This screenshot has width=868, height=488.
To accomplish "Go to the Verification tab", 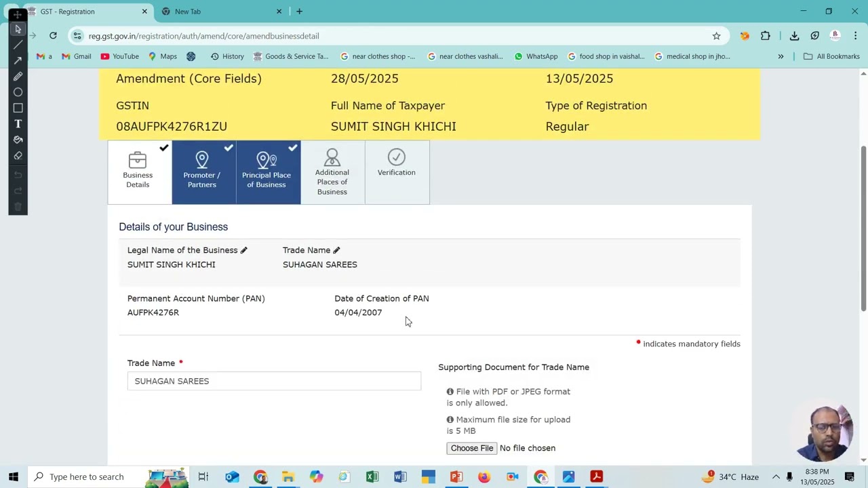I will coord(397,172).
